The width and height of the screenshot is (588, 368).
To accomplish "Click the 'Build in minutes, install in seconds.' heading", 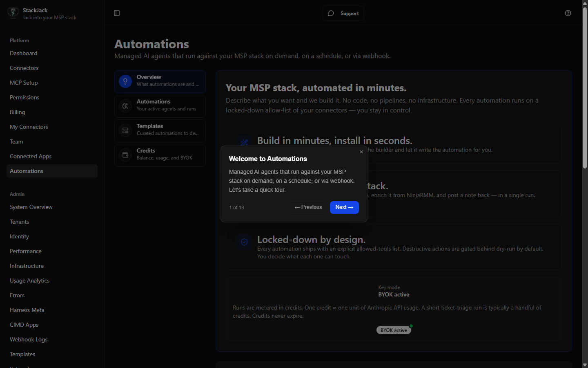I will point(334,140).
